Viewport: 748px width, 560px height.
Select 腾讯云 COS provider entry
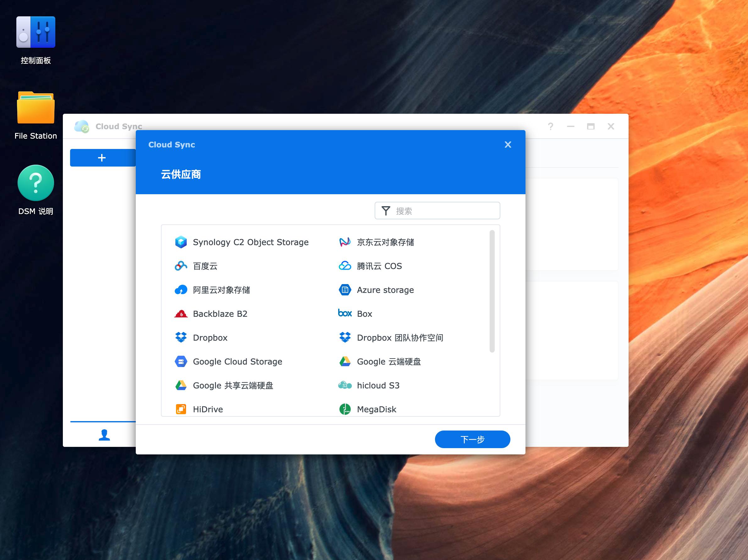[379, 266]
